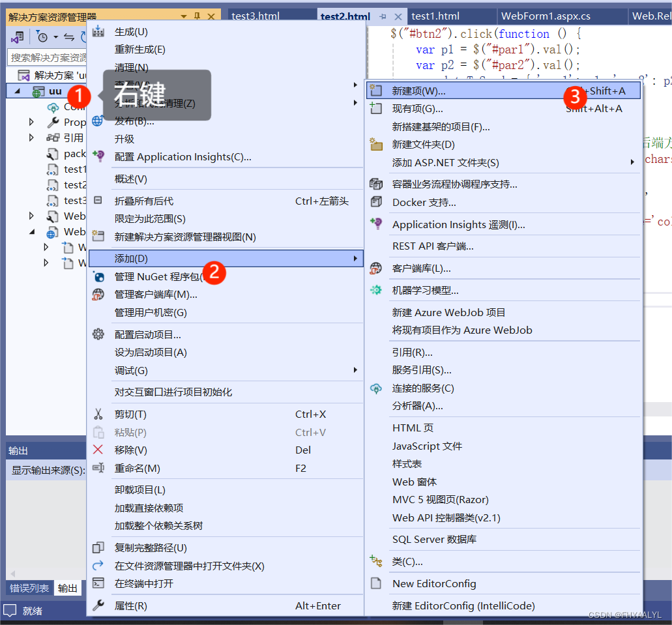Click the gear icon for 配置启动项目
The width and height of the screenshot is (672, 625).
pos(98,334)
